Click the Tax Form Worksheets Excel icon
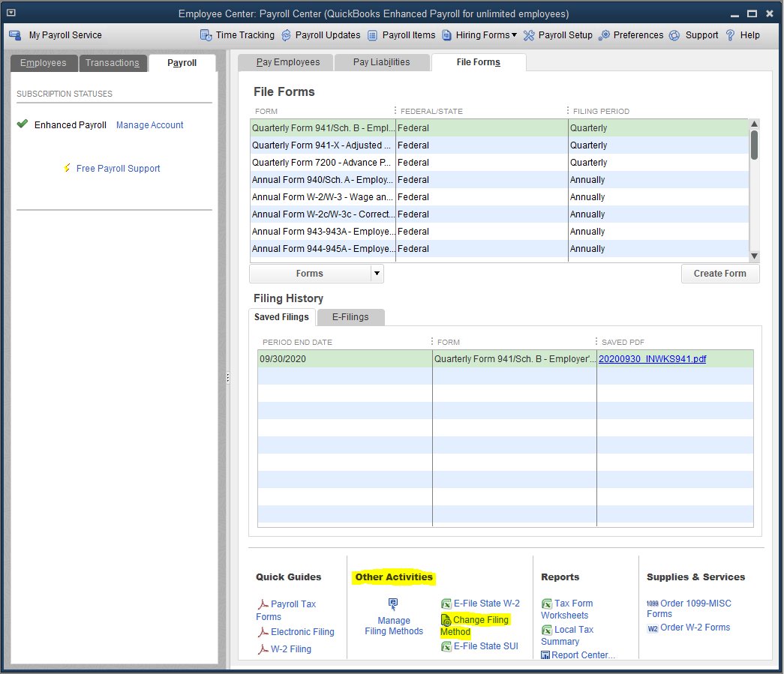This screenshot has height=674, width=784. [x=547, y=604]
